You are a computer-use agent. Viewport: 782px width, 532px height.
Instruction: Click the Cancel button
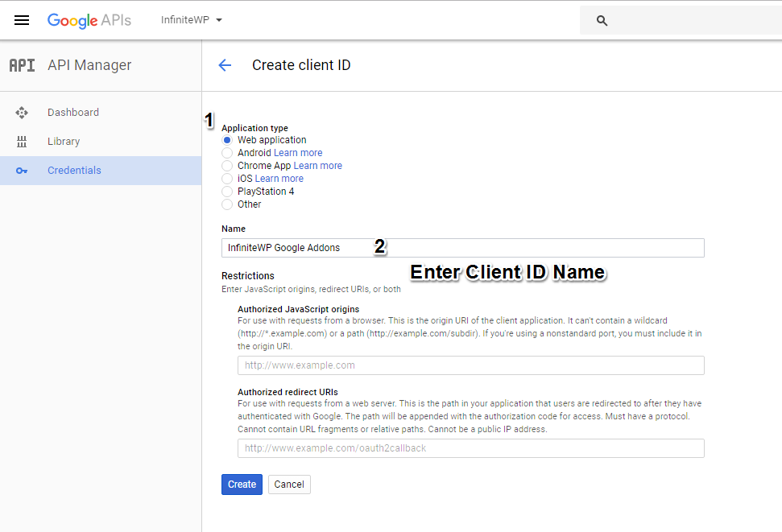[x=289, y=485]
